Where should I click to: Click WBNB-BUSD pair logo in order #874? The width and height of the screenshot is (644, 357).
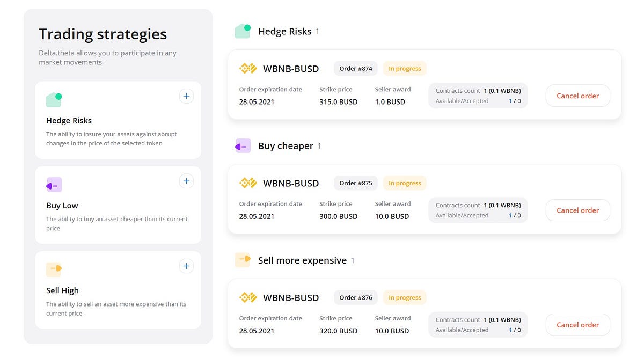pos(248,69)
